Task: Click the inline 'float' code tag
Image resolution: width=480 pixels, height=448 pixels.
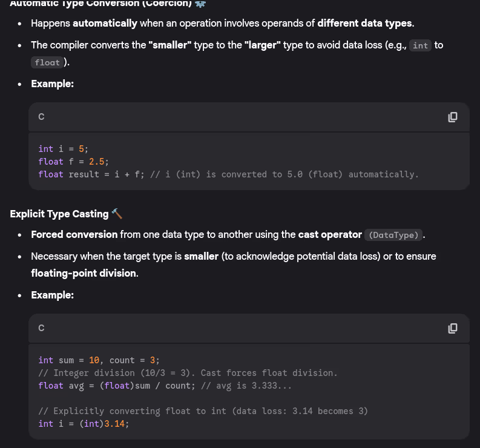Action: [x=47, y=62]
